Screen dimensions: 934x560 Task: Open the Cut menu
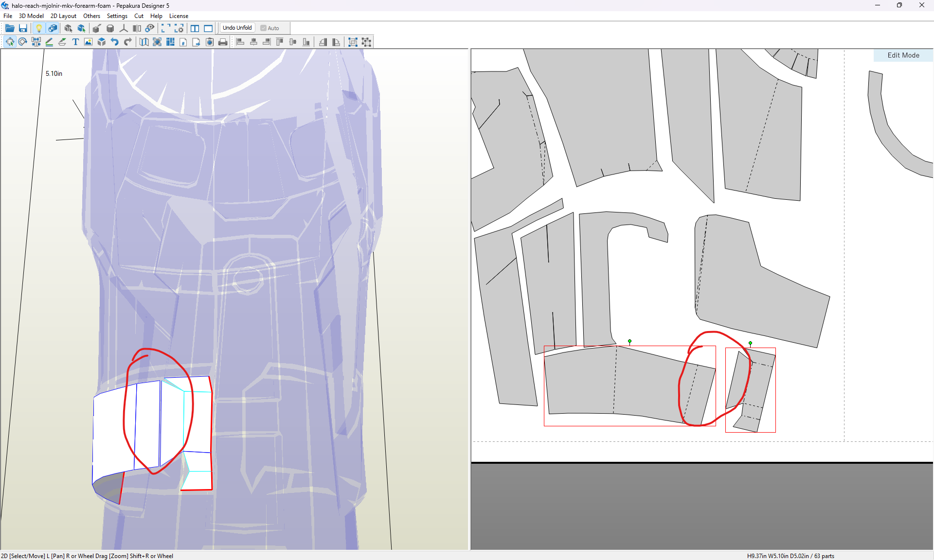(x=139, y=16)
